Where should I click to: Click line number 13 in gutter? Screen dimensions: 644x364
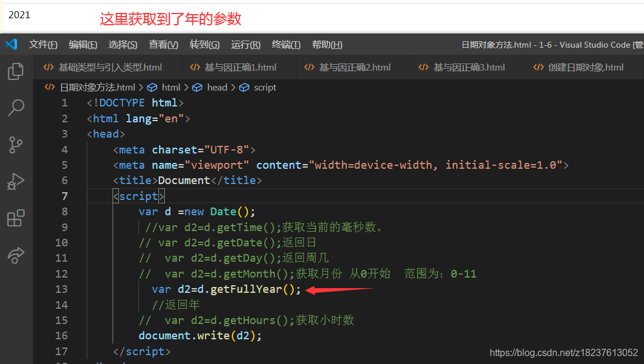61,289
